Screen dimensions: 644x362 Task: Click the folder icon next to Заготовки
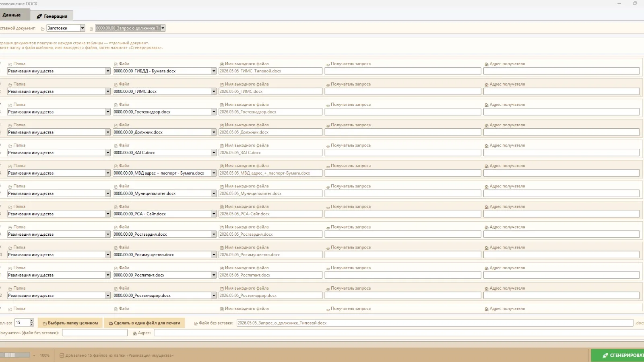point(43,29)
